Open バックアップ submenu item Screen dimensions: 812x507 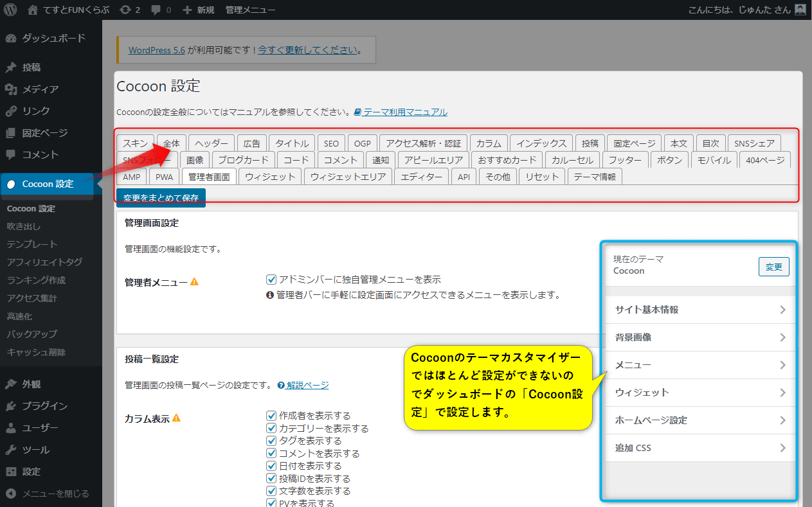[32, 334]
